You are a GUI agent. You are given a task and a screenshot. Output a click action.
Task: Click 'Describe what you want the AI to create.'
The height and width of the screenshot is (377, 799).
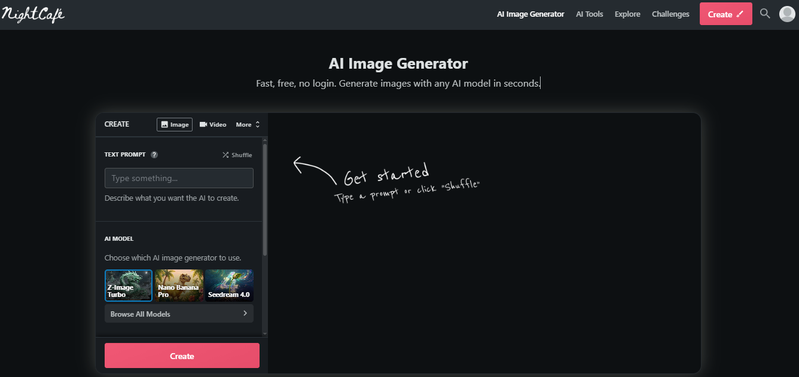[172, 198]
